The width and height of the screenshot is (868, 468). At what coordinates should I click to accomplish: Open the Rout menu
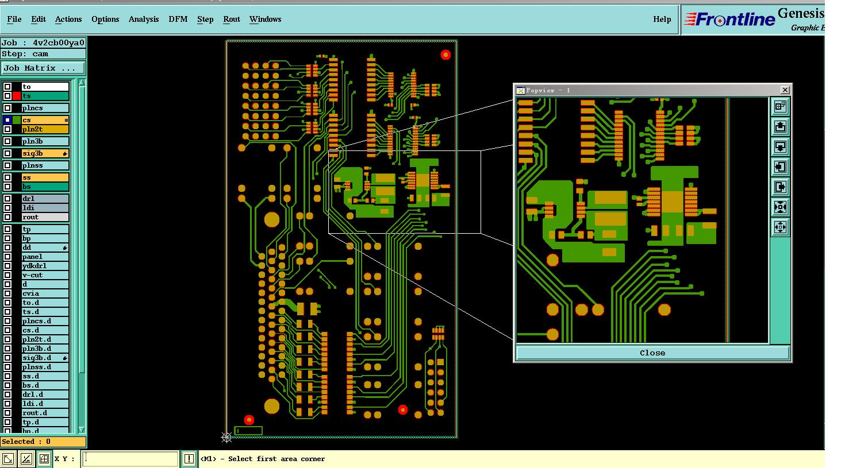pos(232,19)
